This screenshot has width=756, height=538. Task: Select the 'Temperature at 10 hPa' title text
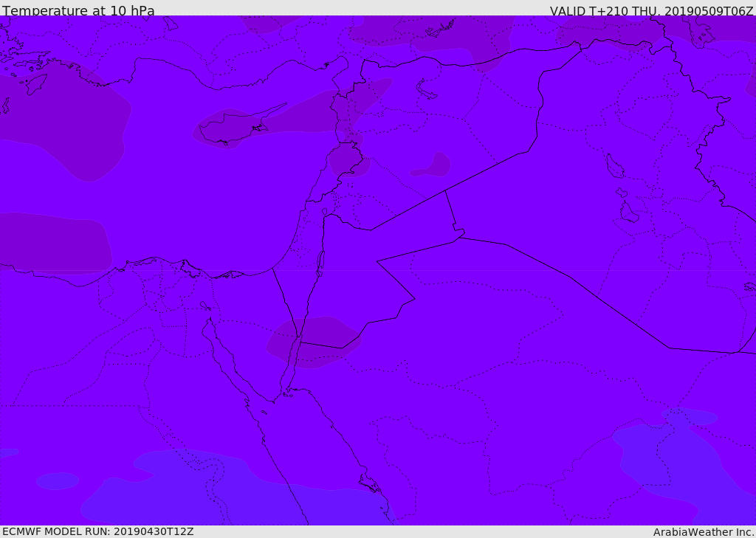click(x=78, y=10)
